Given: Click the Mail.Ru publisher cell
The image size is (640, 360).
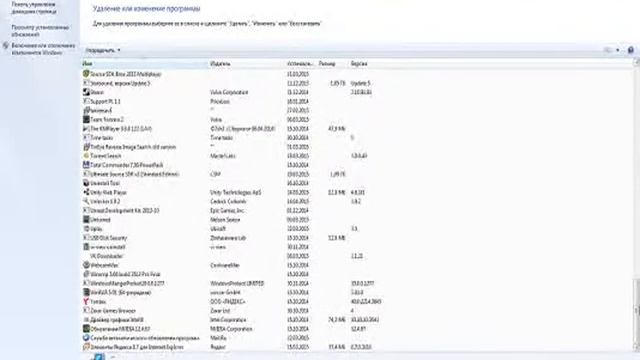Looking at the screenshot, I should coord(218,338).
